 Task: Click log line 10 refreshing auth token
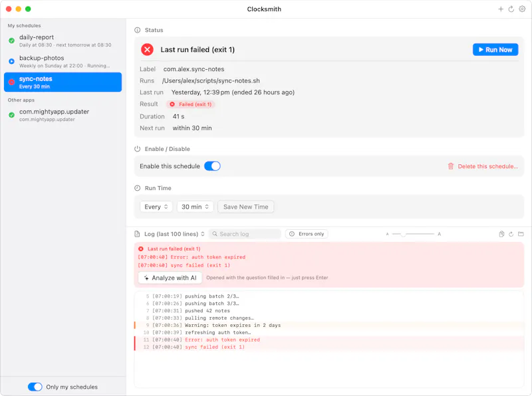[x=329, y=332]
